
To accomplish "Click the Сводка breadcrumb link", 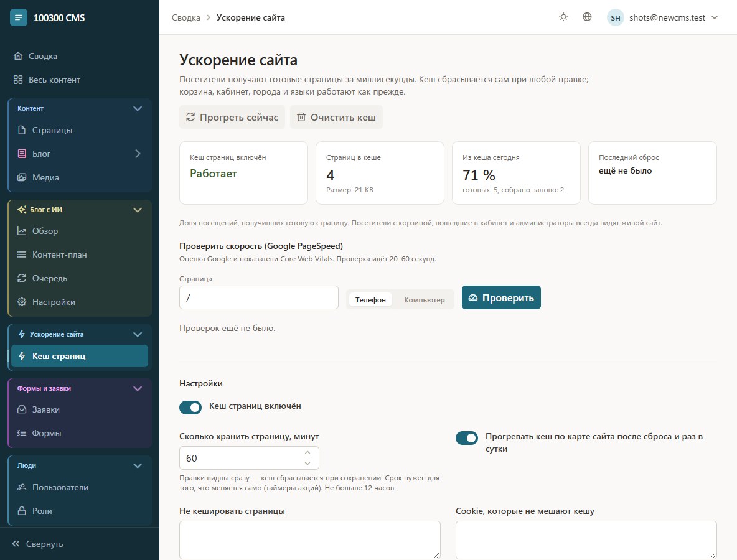I will pyautogui.click(x=185, y=17).
